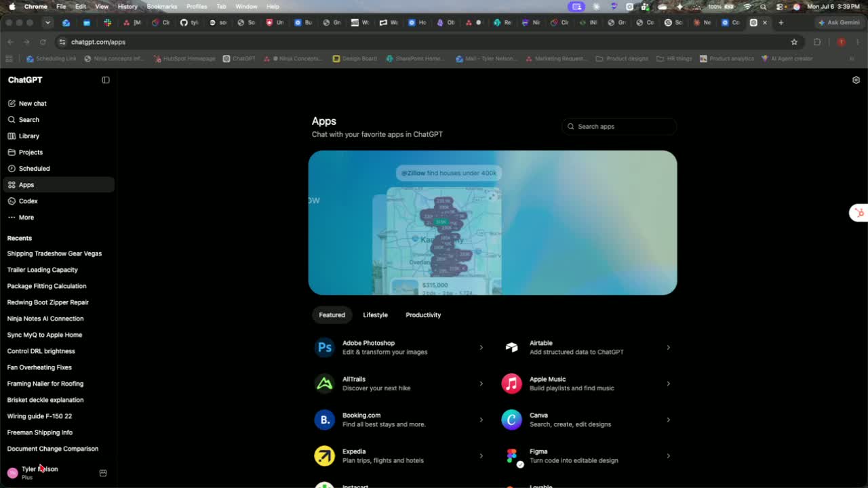The width and height of the screenshot is (868, 488).
Task: Click the Booking.com app icon
Action: coord(325,420)
